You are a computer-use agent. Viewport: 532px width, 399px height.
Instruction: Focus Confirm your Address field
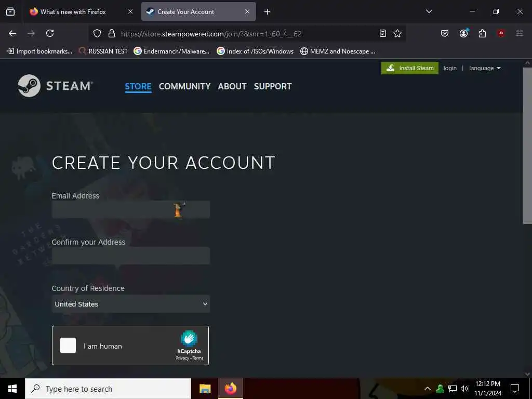tap(130, 256)
